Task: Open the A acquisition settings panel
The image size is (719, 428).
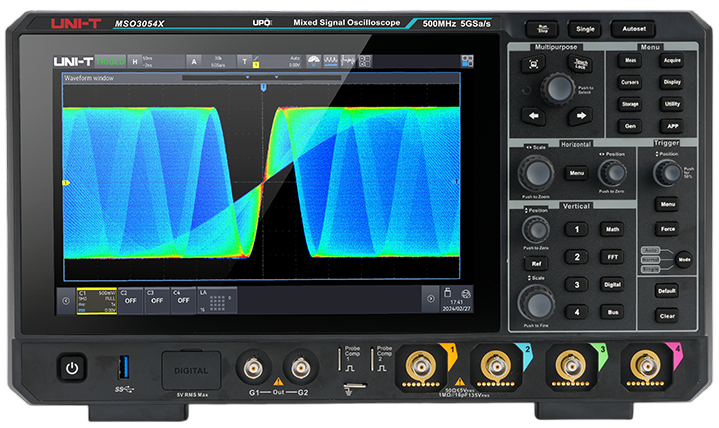Action: click(211, 61)
